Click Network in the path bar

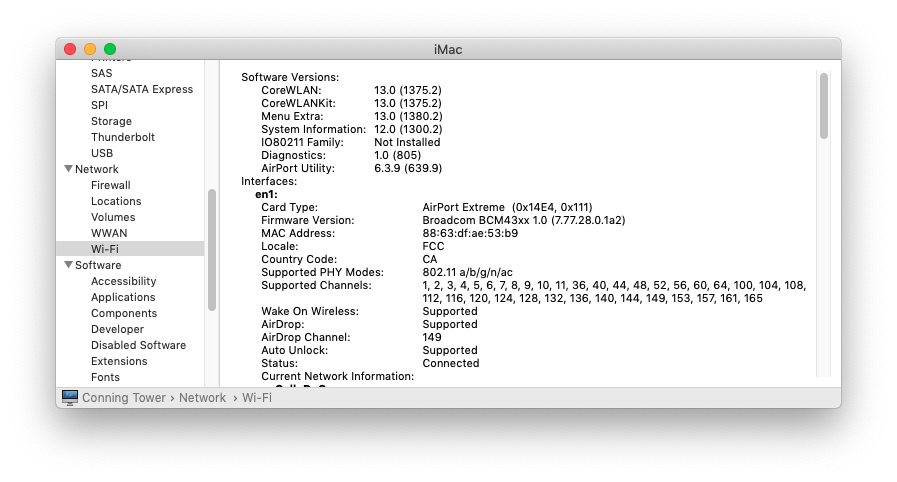[x=203, y=397]
